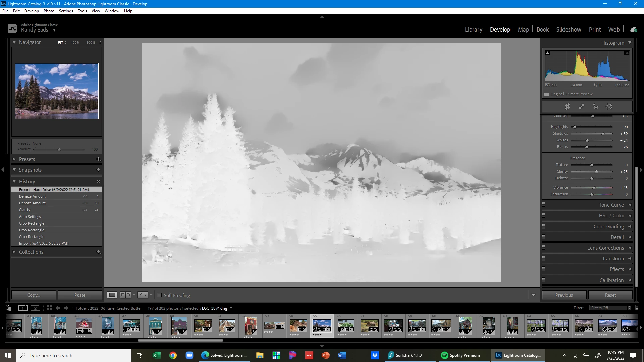Toggle the Tone Curve panel on/off switch
The image size is (644, 362).
[544, 205]
